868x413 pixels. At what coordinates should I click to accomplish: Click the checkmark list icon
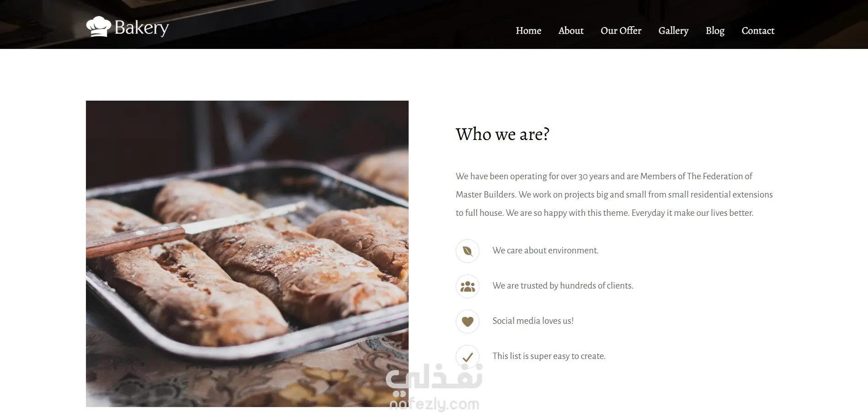[x=467, y=357]
